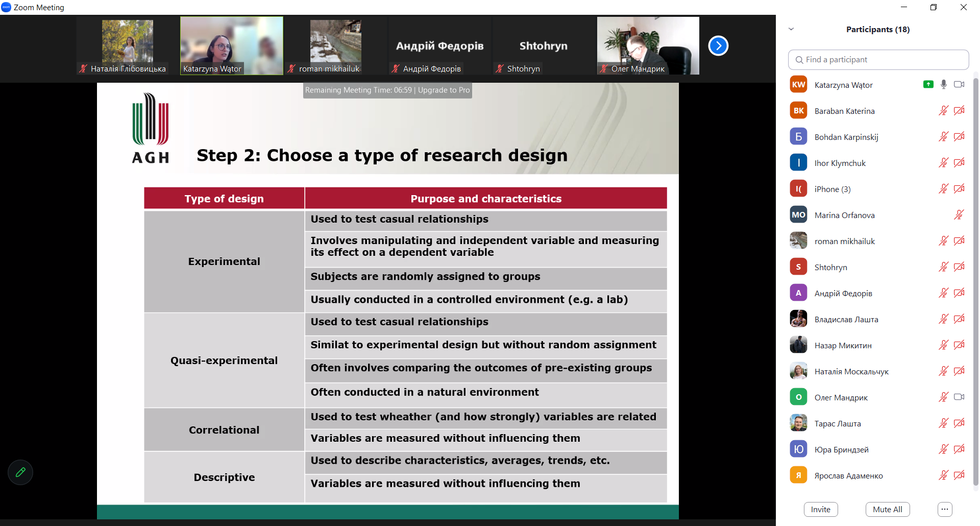
Task: Click Katarzyna Wątor's green screen share icon
Action: [928, 85]
